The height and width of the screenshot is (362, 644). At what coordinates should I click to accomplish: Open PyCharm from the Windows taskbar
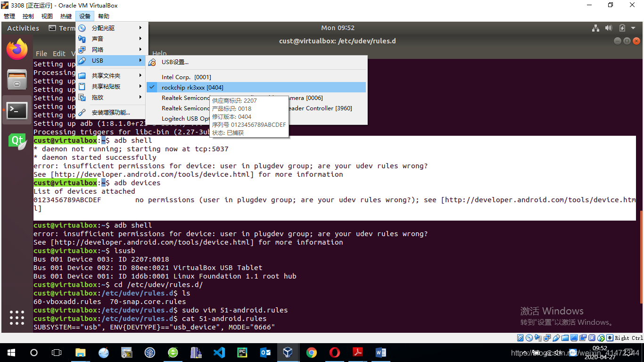tap(242, 352)
